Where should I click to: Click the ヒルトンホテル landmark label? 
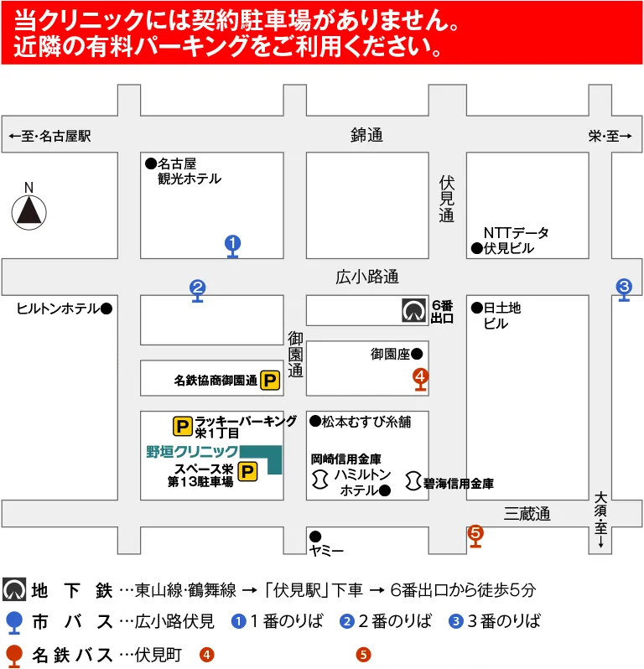click(x=57, y=309)
